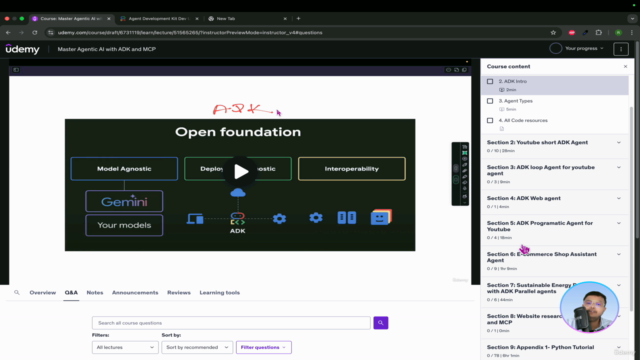
Task: Click the progress circle icon
Action: click(555, 49)
